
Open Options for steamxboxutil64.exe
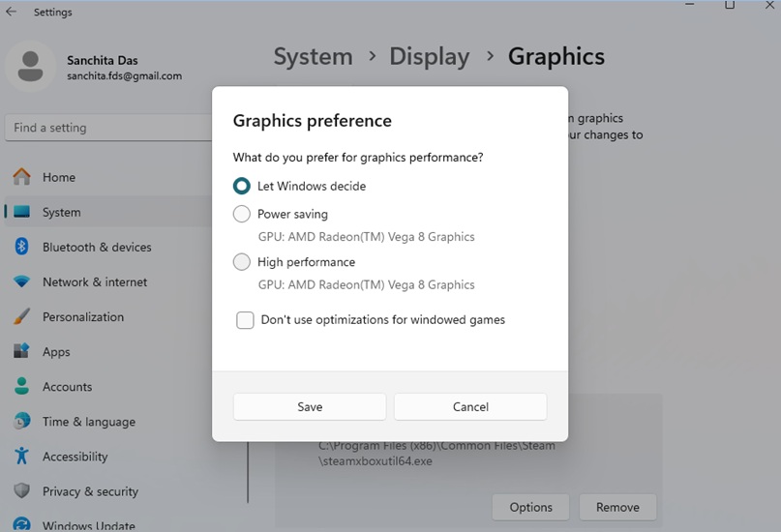pos(531,507)
